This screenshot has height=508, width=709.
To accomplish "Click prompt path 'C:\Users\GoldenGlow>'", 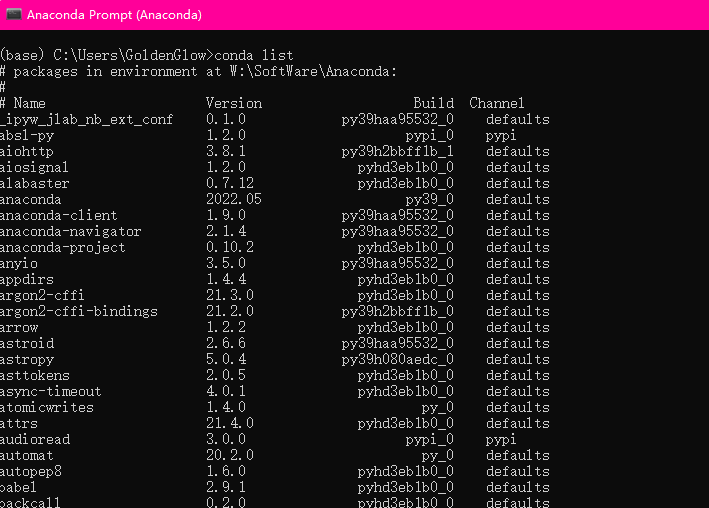I will [133, 55].
